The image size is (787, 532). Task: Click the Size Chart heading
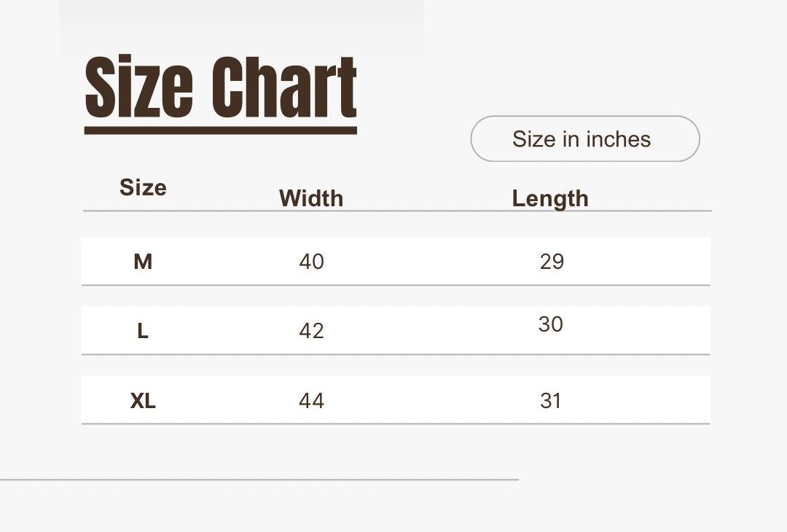tap(221, 87)
